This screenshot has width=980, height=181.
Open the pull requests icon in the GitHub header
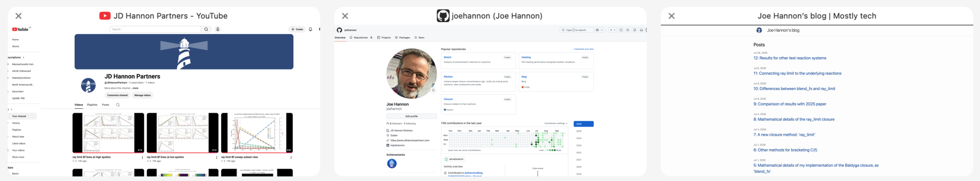[628, 30]
